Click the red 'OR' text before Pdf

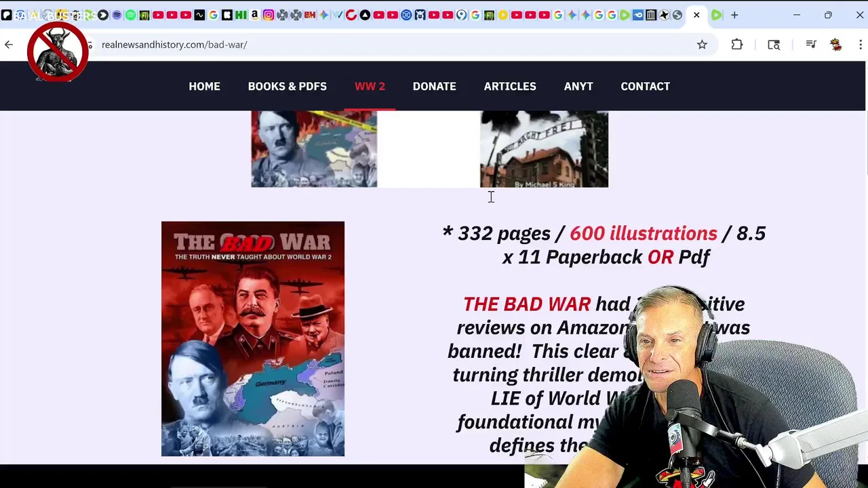660,258
